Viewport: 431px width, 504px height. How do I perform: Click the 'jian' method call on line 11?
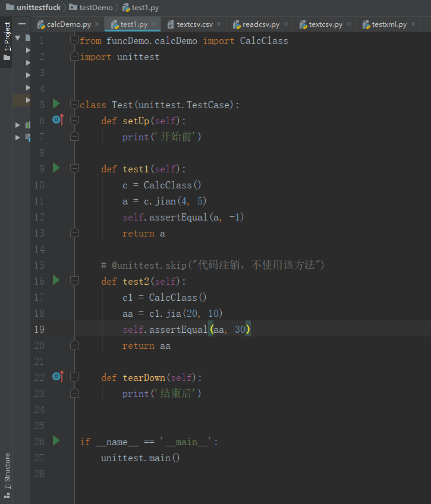point(166,201)
